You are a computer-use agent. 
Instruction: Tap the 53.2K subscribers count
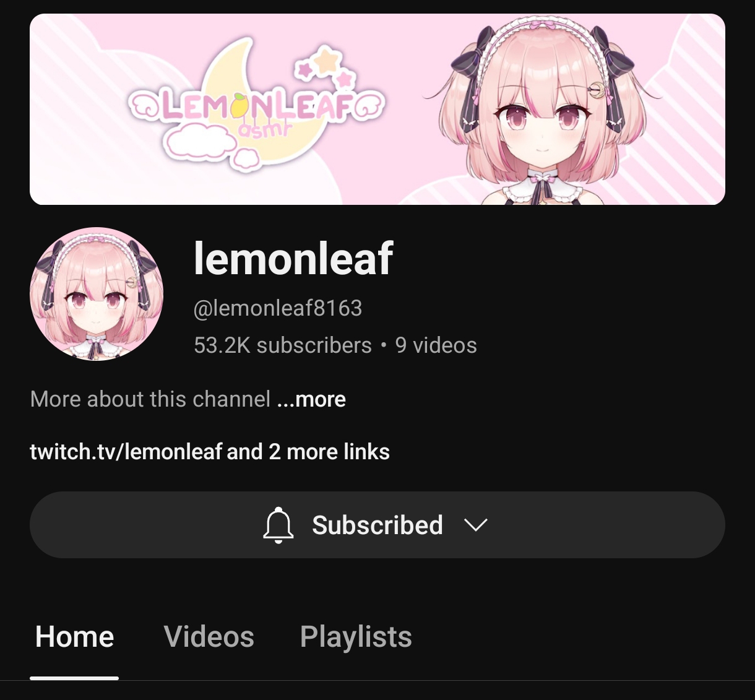tap(283, 345)
